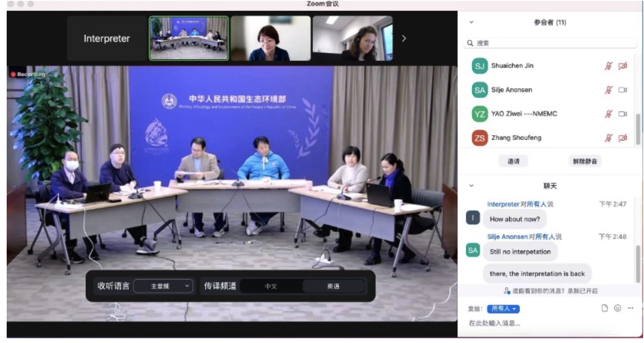This screenshot has height=343, width=644.
Task: Click the ZS avatar of Zhang Shoufeng
Action: (479, 138)
